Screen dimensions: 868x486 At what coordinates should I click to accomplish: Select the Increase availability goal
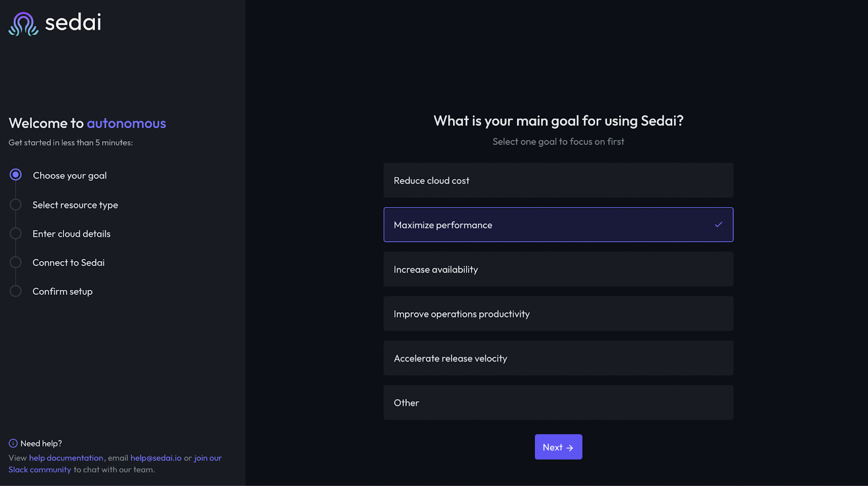[x=558, y=269]
